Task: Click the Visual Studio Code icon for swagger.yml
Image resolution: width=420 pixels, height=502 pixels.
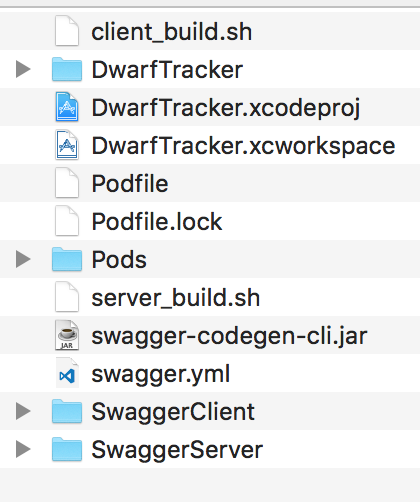Action: tap(67, 373)
